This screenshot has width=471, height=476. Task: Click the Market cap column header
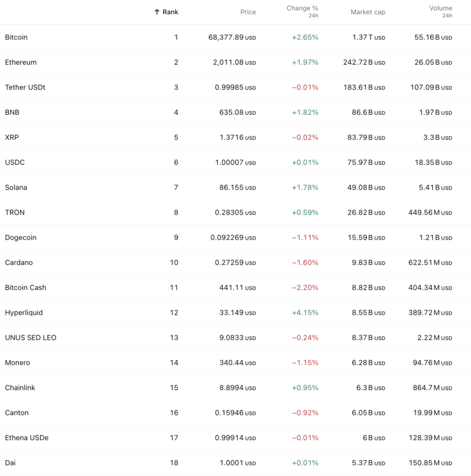(368, 12)
